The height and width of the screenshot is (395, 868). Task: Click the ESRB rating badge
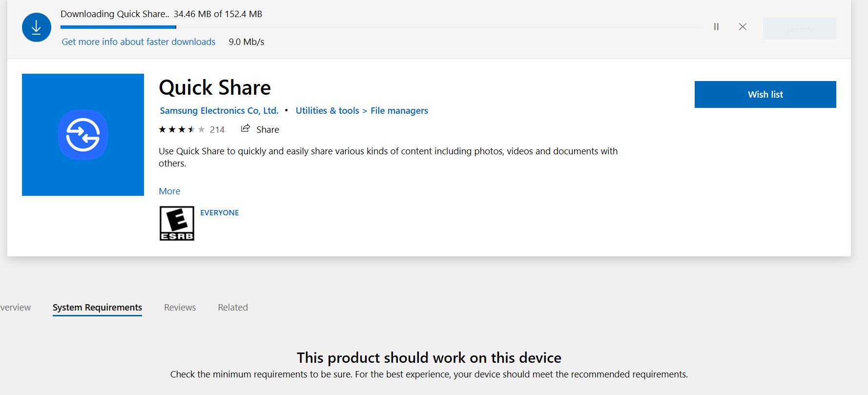pos(177,223)
